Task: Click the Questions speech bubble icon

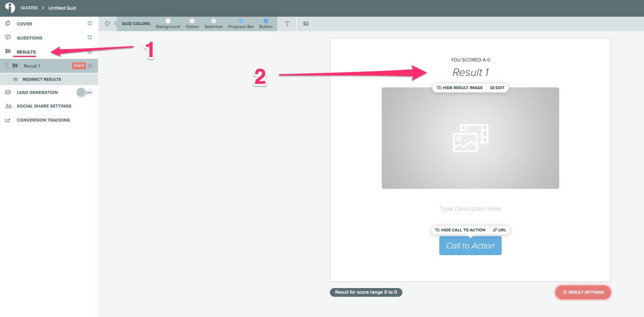Action: tap(7, 38)
